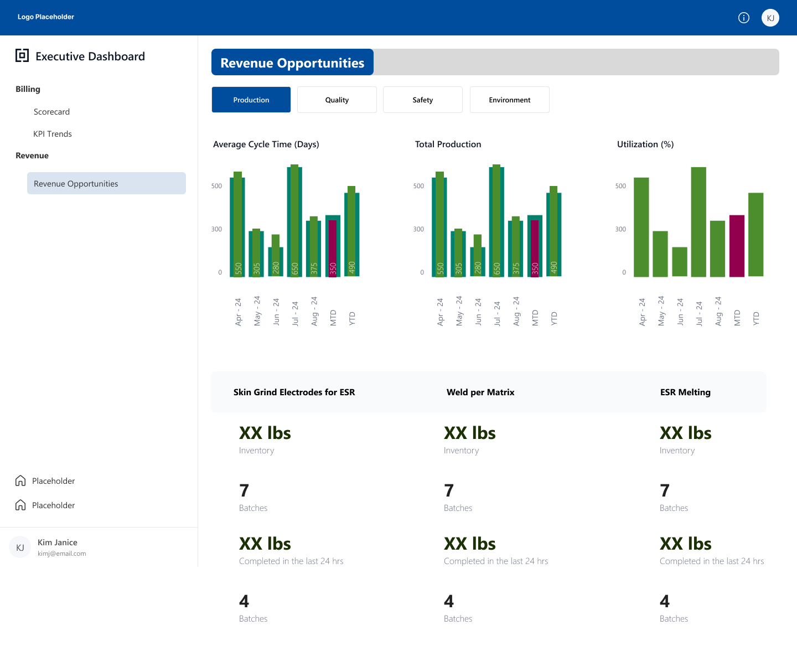Click the Inventory label under Skin Grind Electrodes
The height and width of the screenshot is (672, 797).
click(256, 451)
